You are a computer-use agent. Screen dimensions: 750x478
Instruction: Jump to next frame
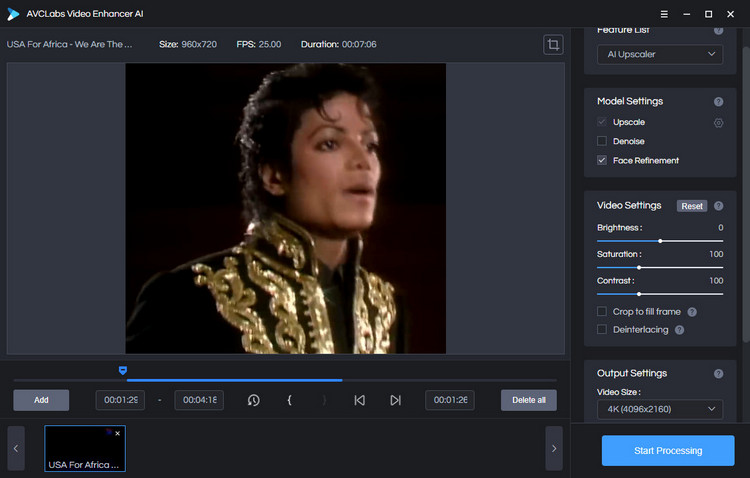click(395, 400)
